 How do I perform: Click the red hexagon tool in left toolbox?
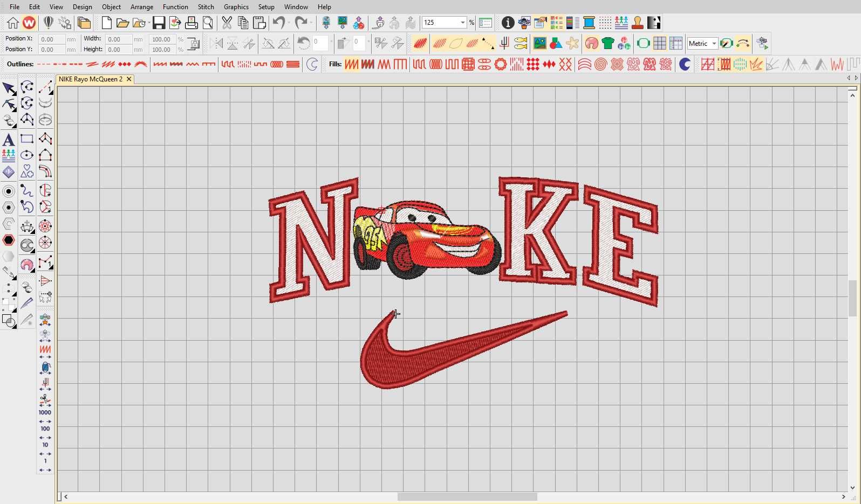(8, 240)
